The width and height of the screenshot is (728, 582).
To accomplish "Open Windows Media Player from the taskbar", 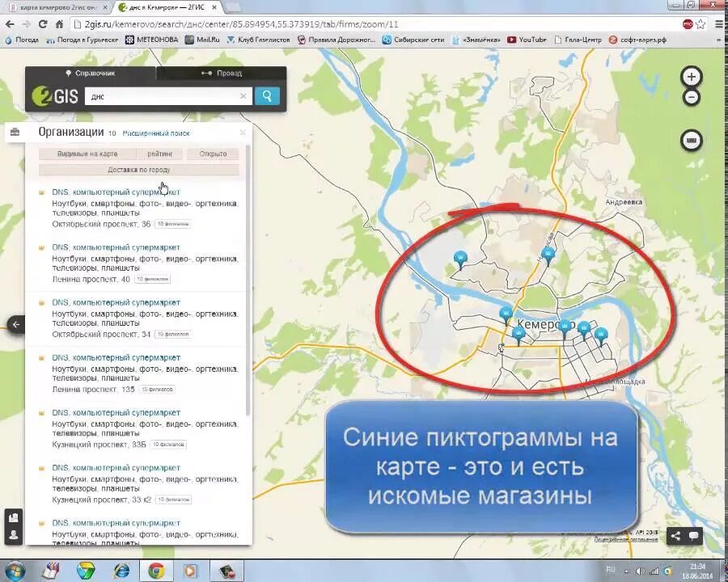I will 191,571.
